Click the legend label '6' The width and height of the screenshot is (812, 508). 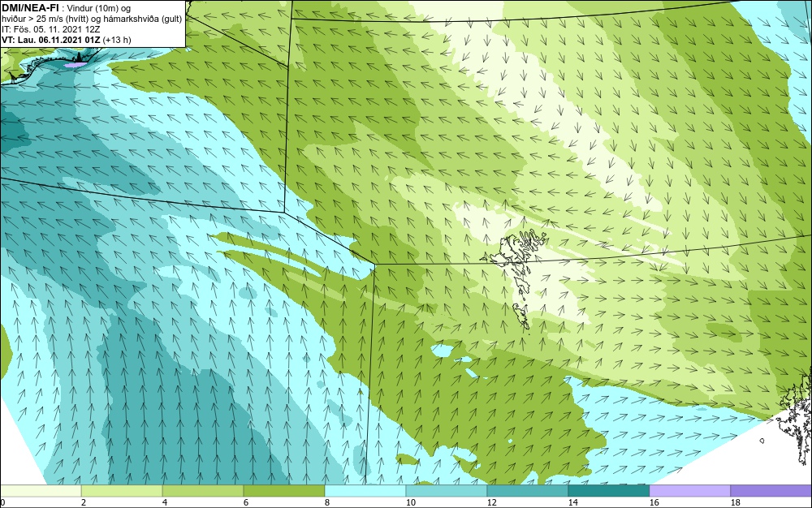click(246, 502)
